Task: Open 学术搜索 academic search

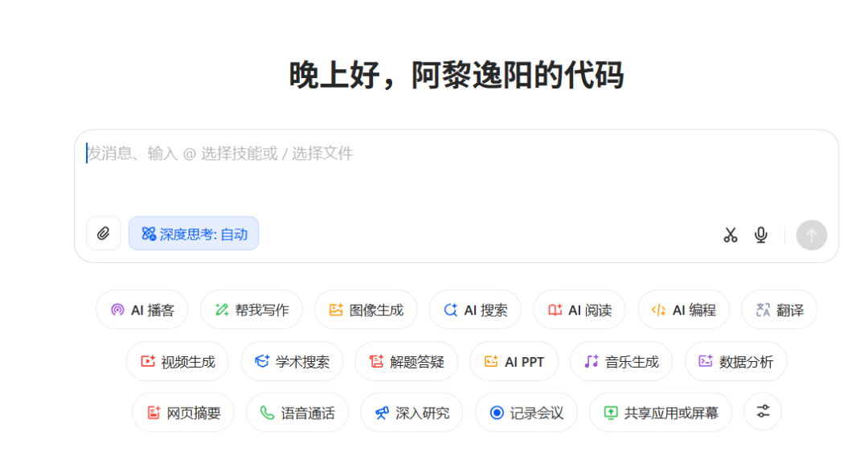Action: [292, 361]
